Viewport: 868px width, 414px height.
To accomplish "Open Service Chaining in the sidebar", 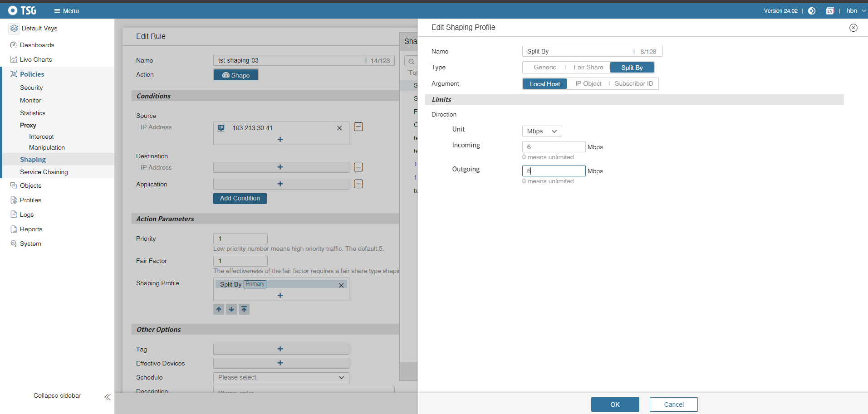I will point(44,172).
